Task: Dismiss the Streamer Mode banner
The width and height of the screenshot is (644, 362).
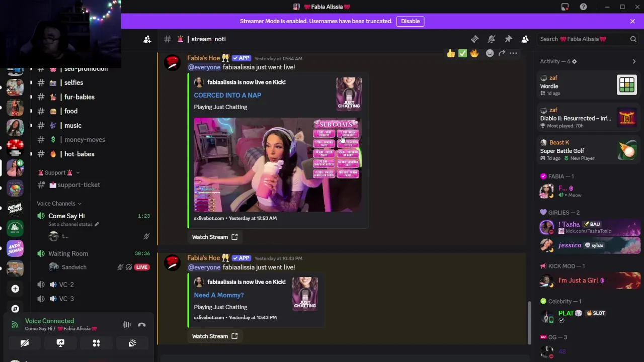Action: (x=632, y=21)
